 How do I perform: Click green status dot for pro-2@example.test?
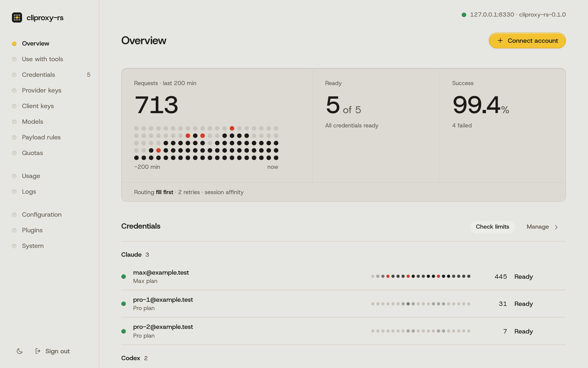[x=124, y=331]
